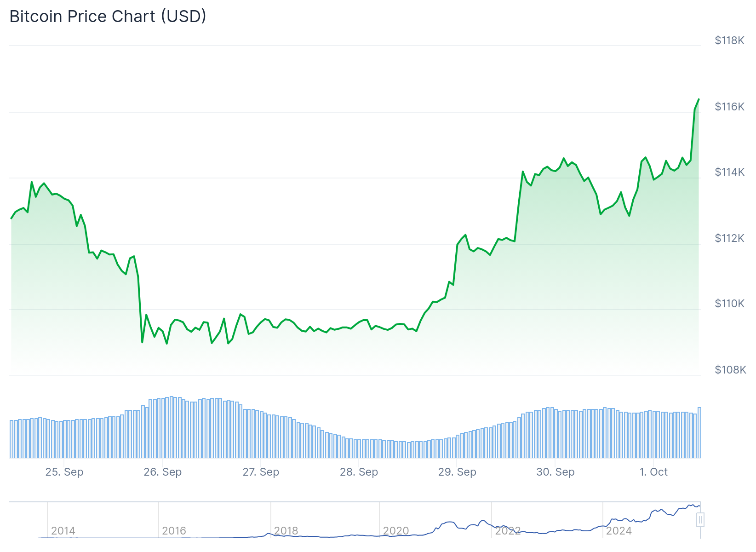The height and width of the screenshot is (552, 756).
Task: Click the Bitcoin Price Chart (USD) title
Action: (x=108, y=17)
